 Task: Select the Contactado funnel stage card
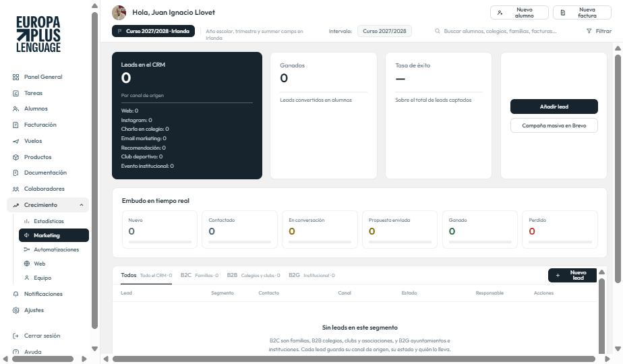(239, 230)
